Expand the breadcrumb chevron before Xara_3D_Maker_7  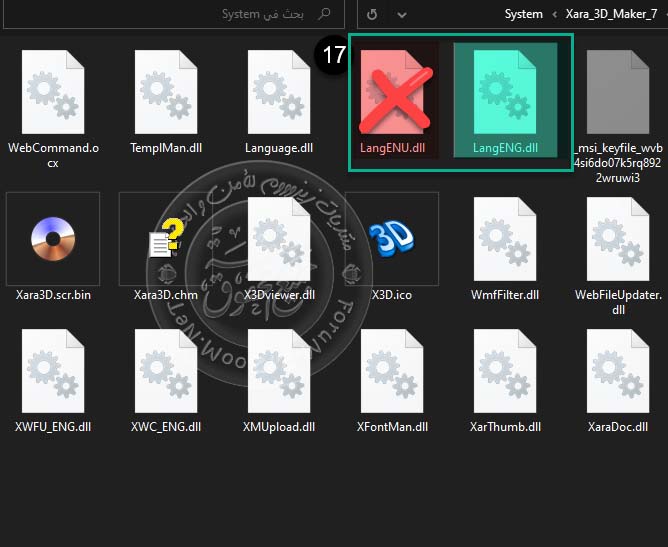click(x=554, y=14)
